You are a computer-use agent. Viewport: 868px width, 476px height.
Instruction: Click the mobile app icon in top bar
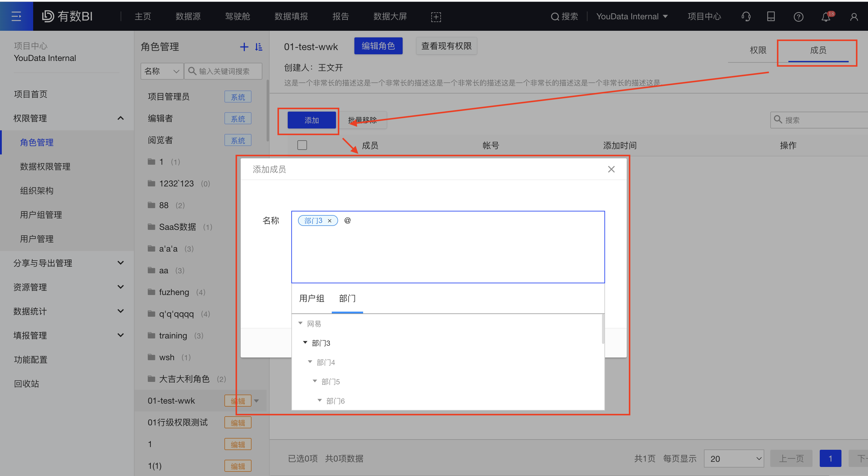point(771,16)
